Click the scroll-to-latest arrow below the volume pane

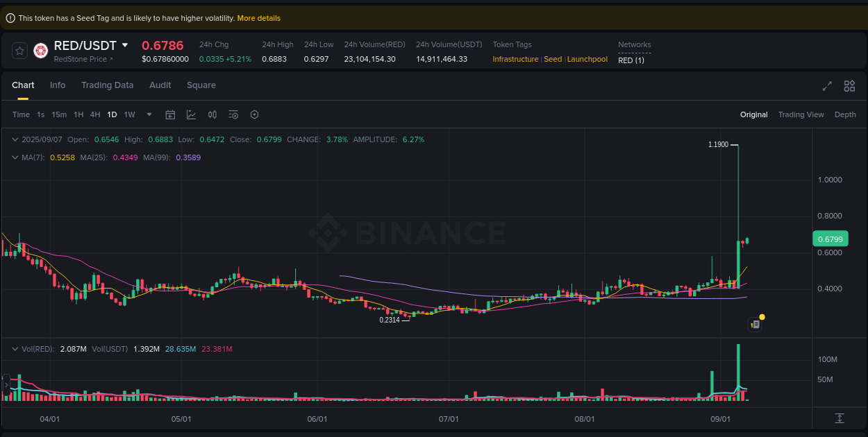click(6, 384)
